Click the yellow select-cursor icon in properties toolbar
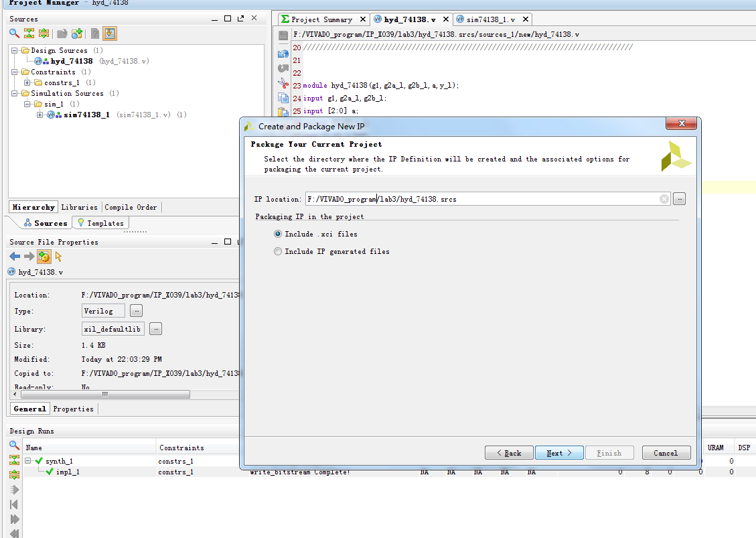 (x=58, y=256)
